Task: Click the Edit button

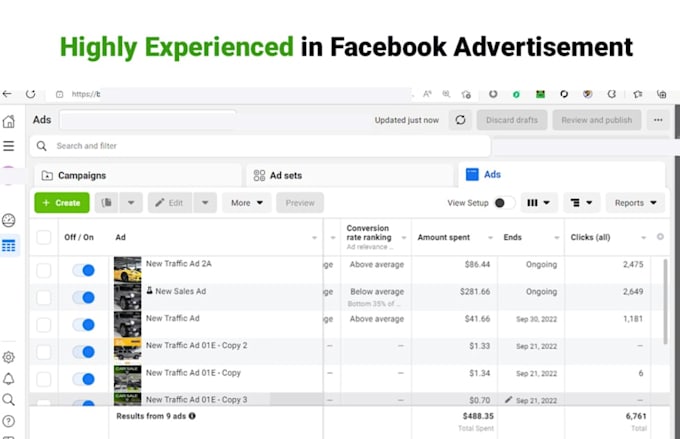Action: pos(170,203)
